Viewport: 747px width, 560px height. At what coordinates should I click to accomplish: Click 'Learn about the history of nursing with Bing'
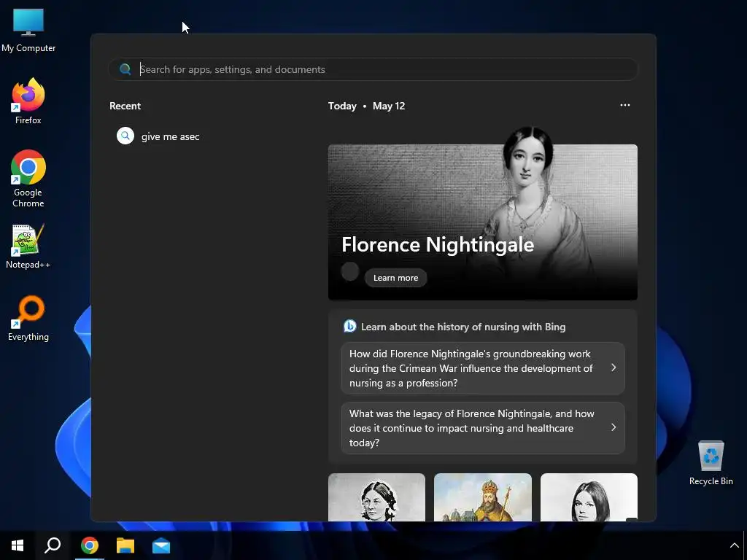click(x=463, y=327)
